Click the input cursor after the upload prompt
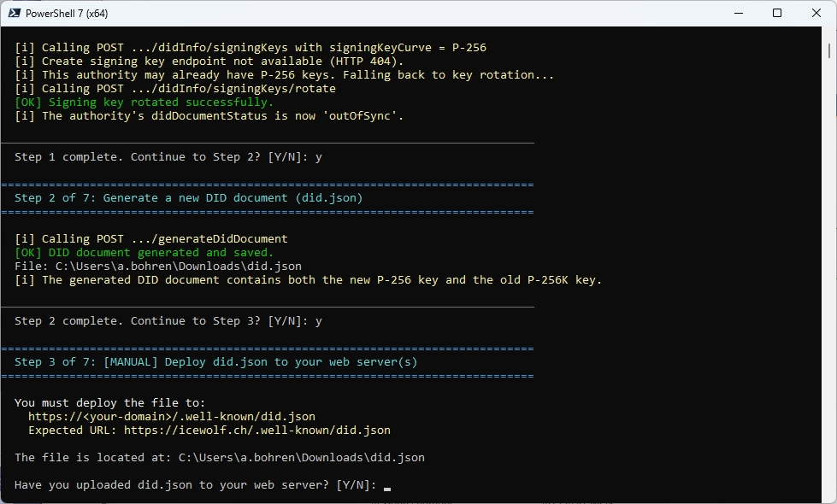 point(387,485)
